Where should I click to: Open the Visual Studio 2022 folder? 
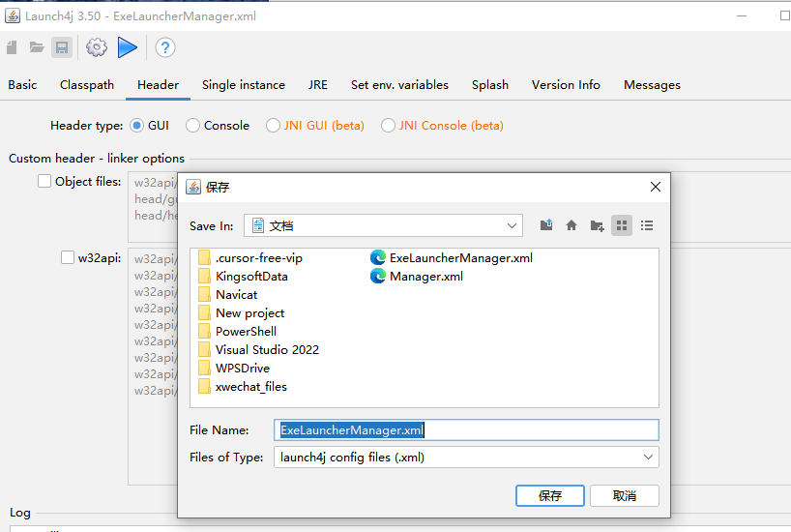tap(259, 350)
